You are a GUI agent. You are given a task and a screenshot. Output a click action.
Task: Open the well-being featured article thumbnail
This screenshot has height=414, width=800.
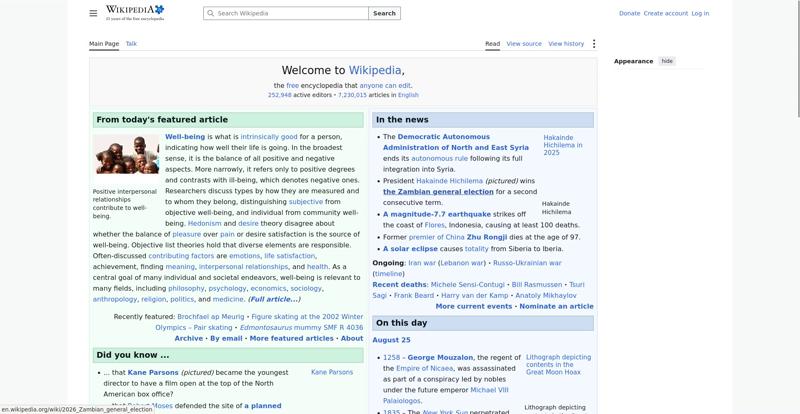pos(126,154)
